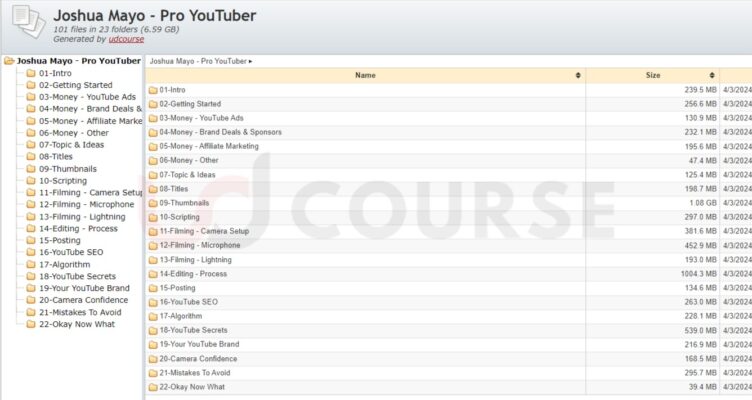Open the 18-YouTube Secrets folder in table
The width and height of the screenshot is (752, 400).
point(193,330)
